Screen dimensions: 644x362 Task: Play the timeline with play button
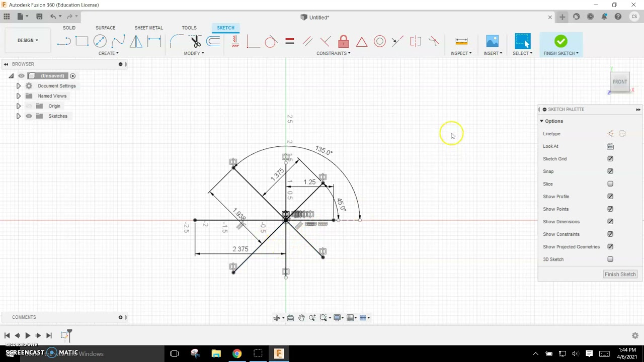28,335
